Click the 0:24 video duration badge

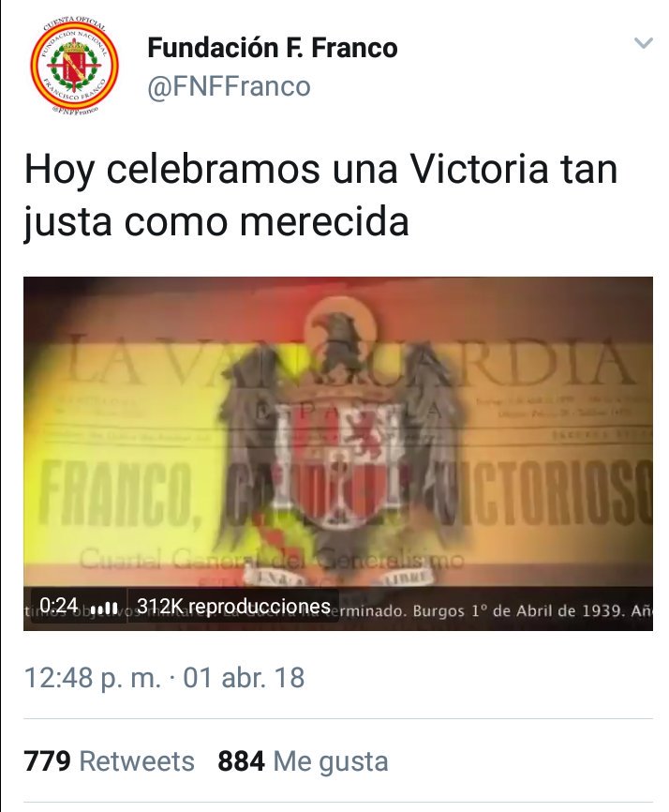tap(58, 605)
